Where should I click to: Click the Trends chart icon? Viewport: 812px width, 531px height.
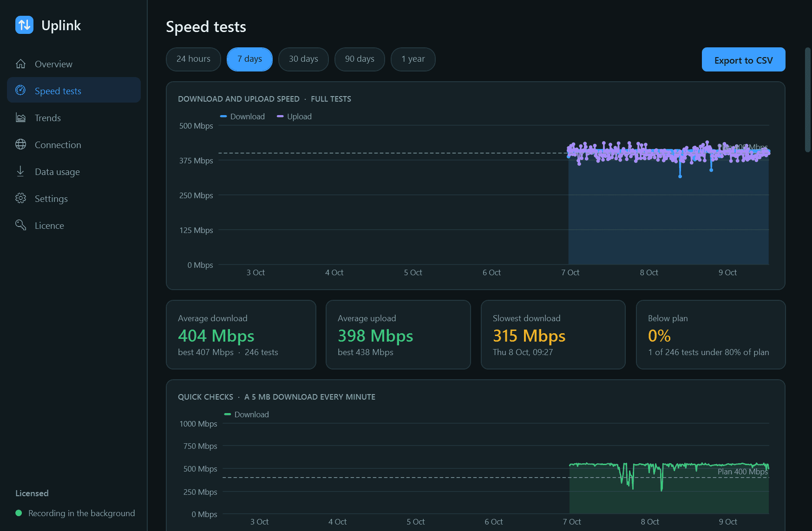tap(20, 117)
